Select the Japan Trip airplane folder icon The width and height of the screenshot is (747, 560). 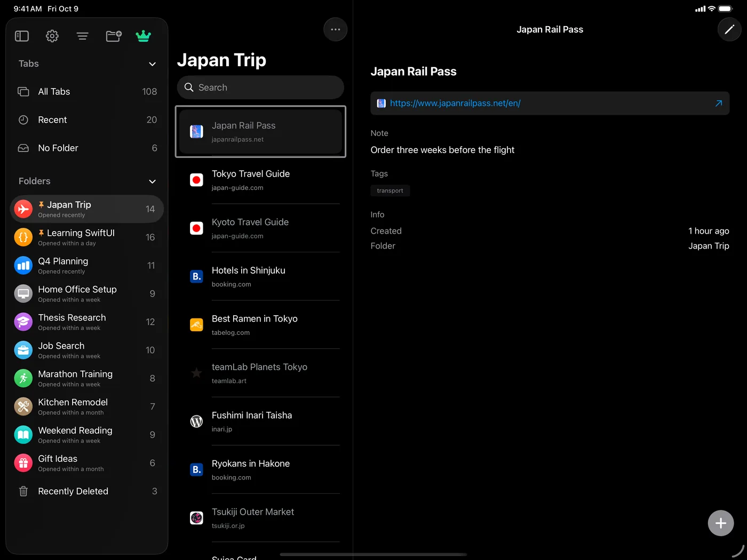click(23, 209)
